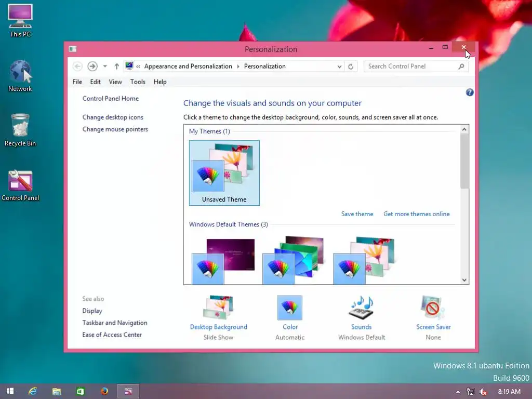
Task: Open Desktop Background settings icon
Action: (219, 308)
